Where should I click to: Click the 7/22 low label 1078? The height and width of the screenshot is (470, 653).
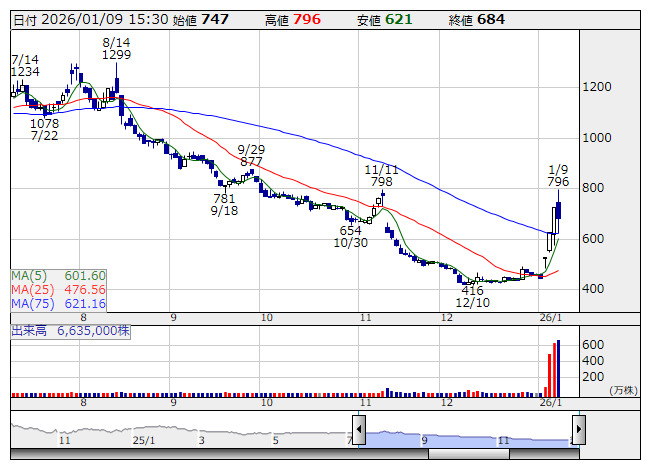pyautogui.click(x=44, y=124)
